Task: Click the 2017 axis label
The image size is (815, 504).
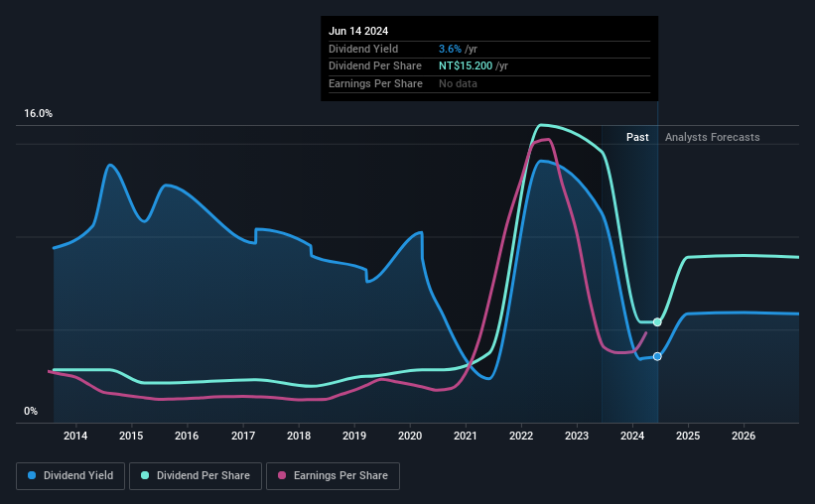Action: pos(243,436)
